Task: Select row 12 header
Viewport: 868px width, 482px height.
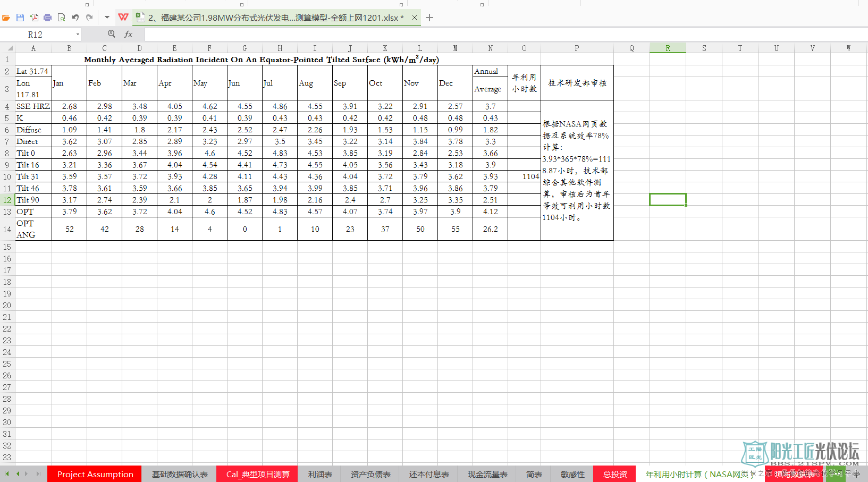Action: click(x=7, y=200)
